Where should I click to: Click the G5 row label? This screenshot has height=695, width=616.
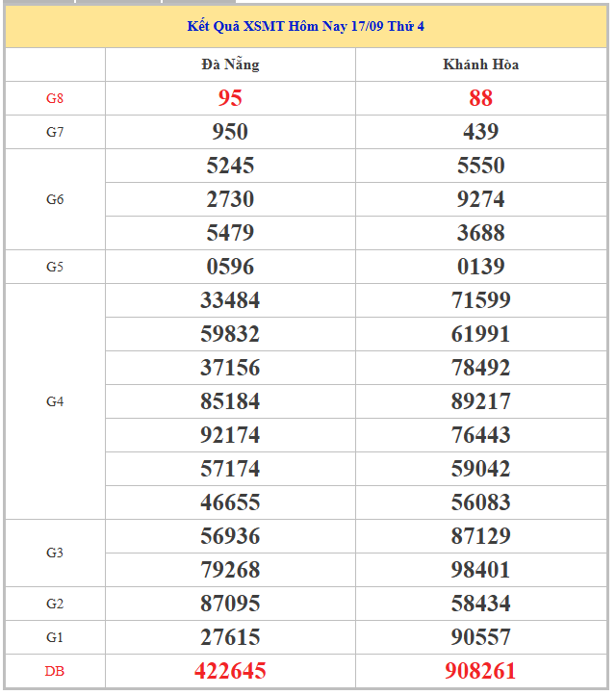tap(55, 267)
